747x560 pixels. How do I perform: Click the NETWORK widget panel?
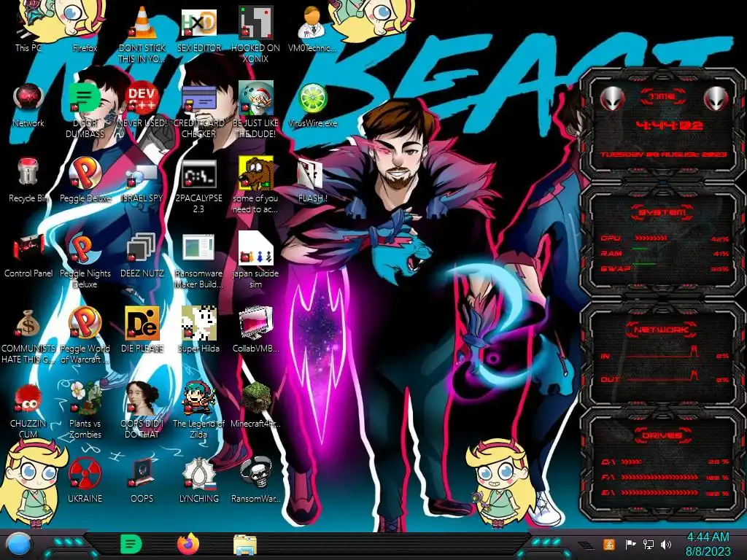point(662,354)
